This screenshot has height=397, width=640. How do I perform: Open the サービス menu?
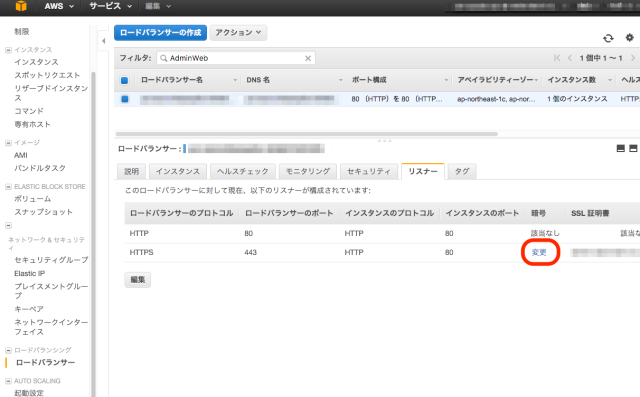[x=111, y=6]
